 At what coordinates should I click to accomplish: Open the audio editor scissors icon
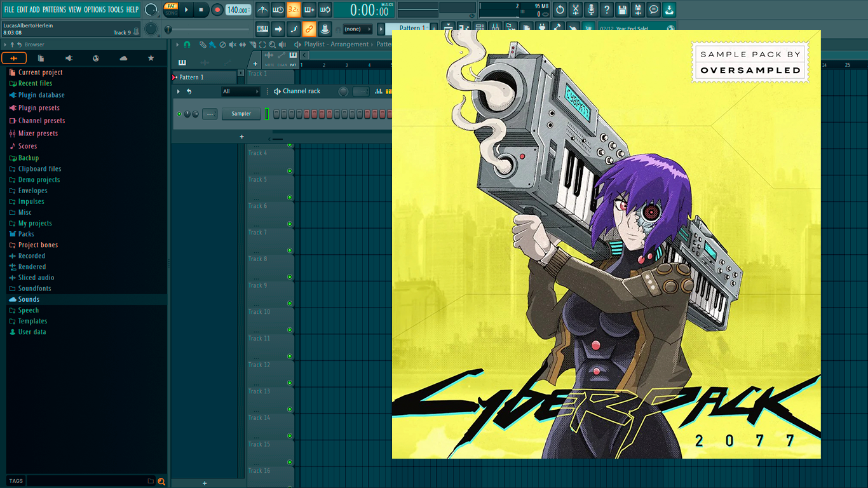click(575, 10)
